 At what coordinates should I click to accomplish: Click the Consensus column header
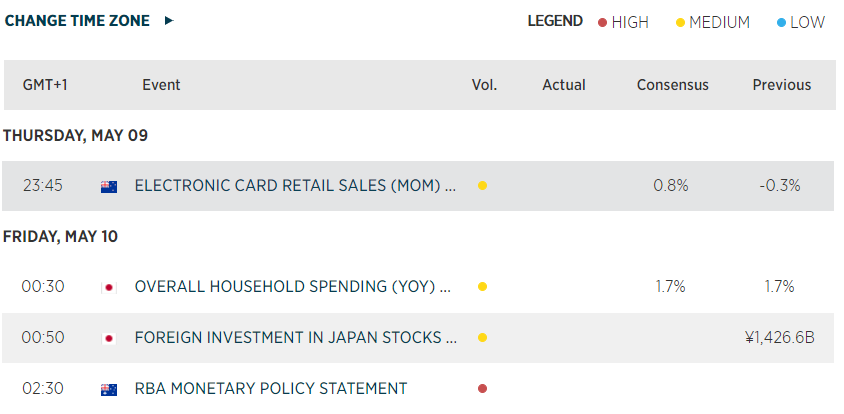(x=672, y=85)
